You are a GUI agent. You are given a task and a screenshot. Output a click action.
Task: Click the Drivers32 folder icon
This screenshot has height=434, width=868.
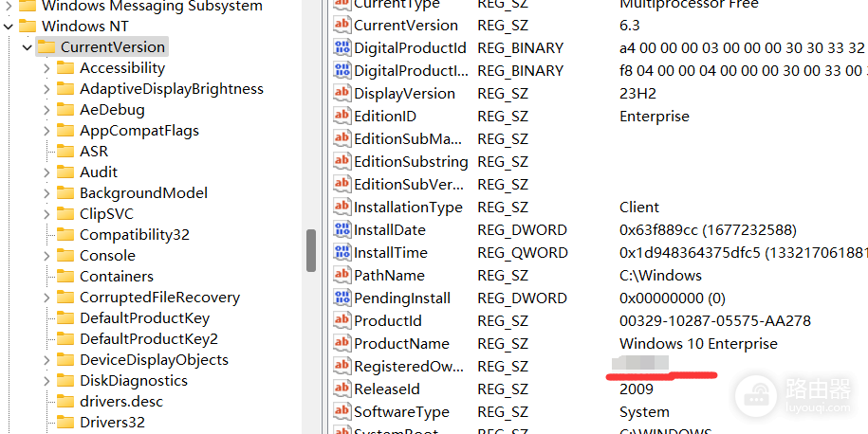pyautogui.click(x=65, y=423)
